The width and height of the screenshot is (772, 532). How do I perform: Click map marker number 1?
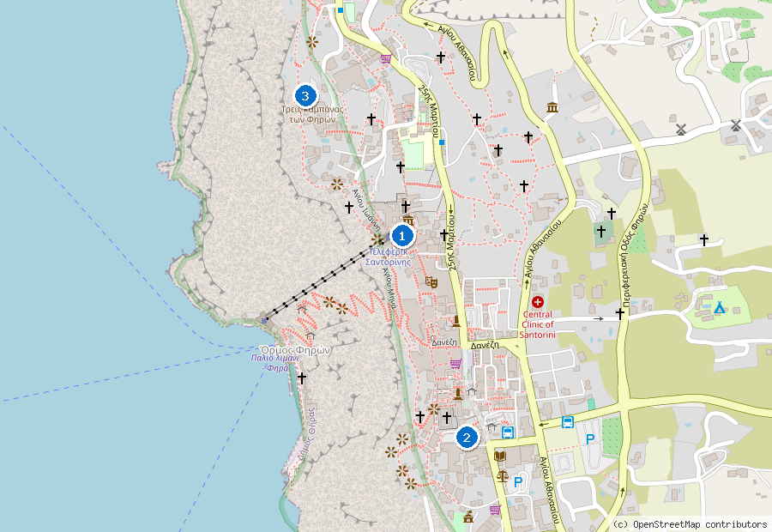[x=401, y=237]
